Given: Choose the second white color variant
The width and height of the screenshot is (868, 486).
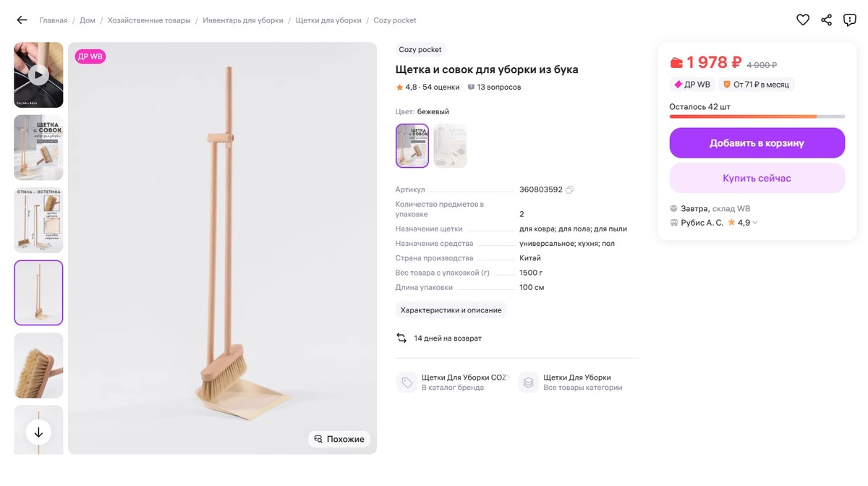Looking at the screenshot, I should [x=450, y=145].
